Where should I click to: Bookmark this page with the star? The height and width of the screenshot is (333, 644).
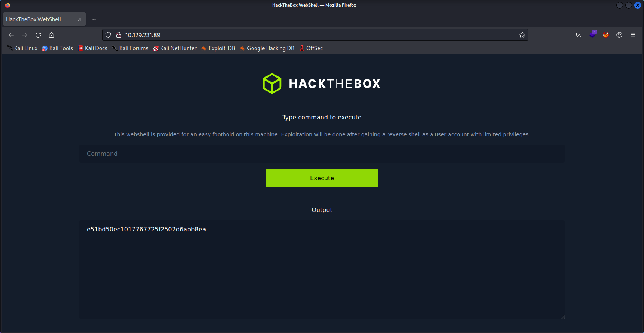click(522, 35)
